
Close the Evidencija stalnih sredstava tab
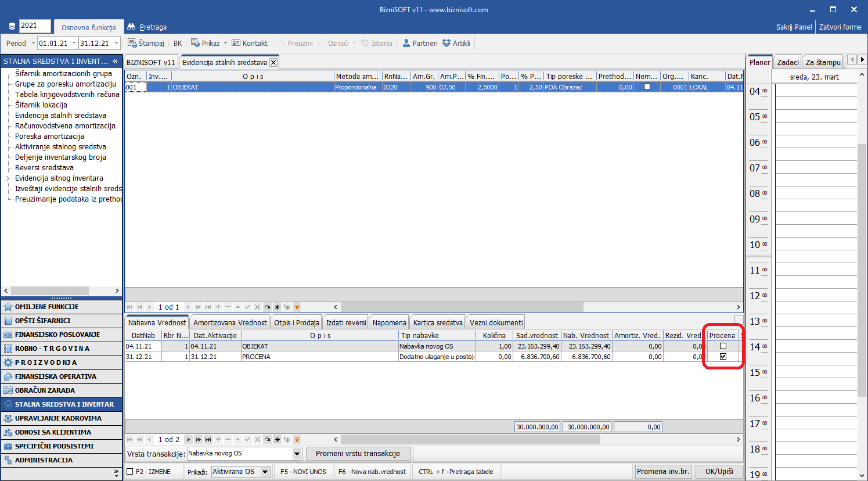pos(273,63)
